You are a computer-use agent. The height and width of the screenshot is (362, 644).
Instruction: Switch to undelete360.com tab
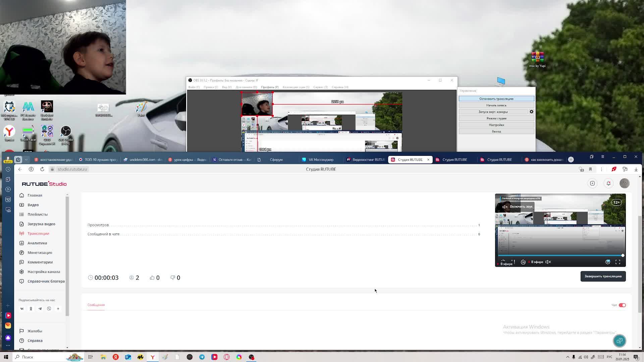[143, 160]
